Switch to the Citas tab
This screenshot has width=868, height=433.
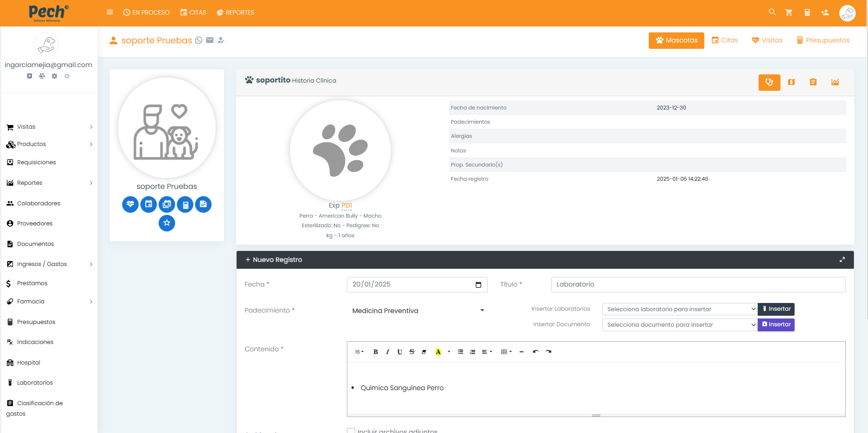[x=725, y=40]
